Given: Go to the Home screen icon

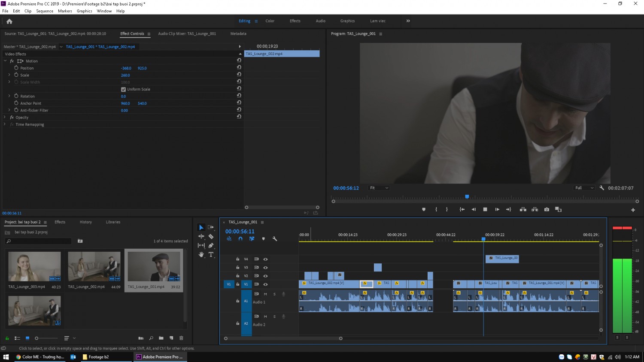Looking at the screenshot, I should (9, 21).
